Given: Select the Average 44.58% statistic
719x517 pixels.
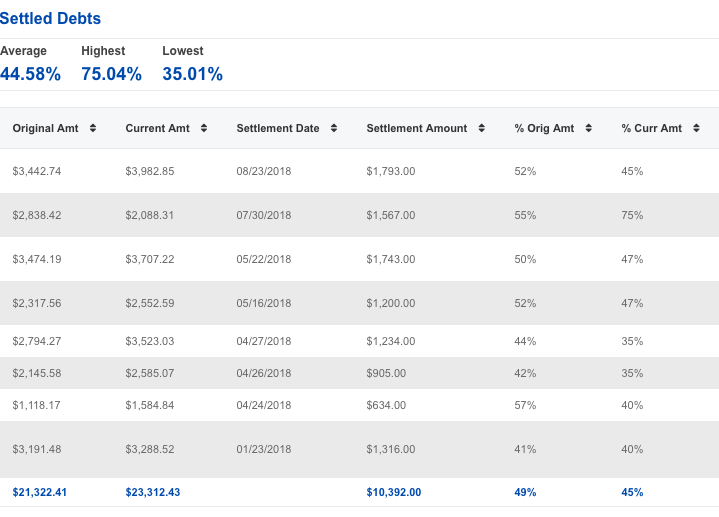Looking at the screenshot, I should (x=30, y=74).
